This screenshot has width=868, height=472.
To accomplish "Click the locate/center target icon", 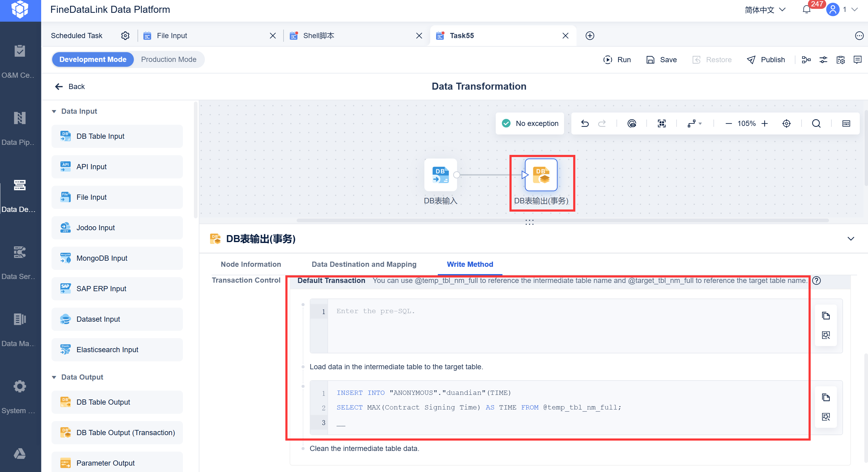I will (x=786, y=124).
